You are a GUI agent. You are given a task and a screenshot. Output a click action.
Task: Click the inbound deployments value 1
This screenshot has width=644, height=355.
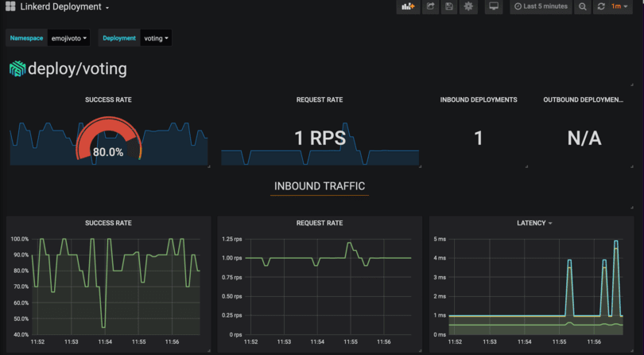pyautogui.click(x=478, y=138)
